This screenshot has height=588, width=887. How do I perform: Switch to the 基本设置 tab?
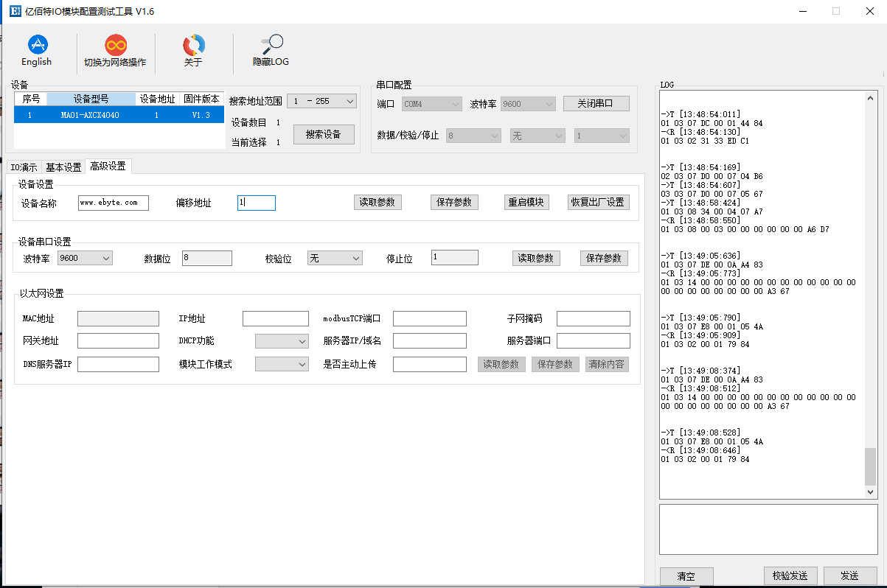[63, 167]
